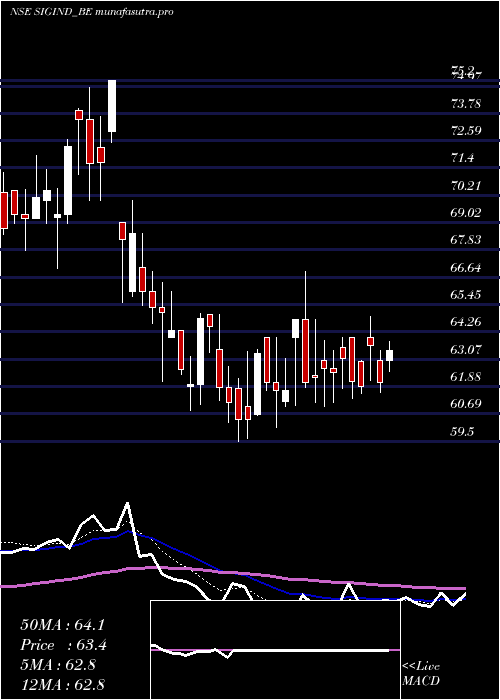Click the 66.64 price level label

pyautogui.click(x=466, y=267)
